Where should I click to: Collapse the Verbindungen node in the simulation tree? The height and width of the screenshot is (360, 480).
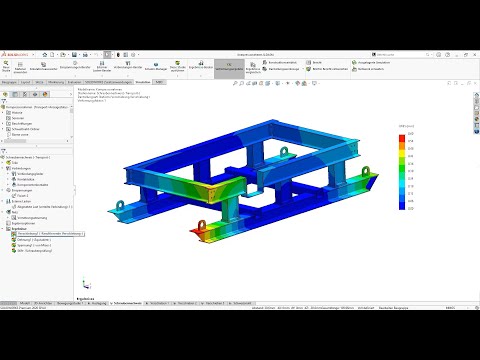(3, 168)
